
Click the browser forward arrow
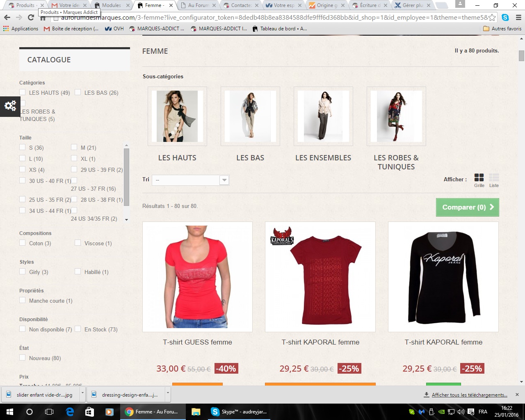click(x=19, y=18)
